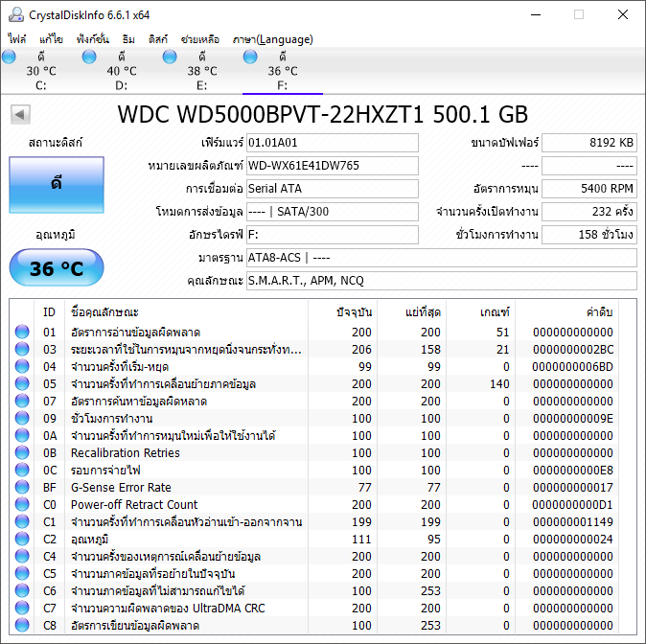Screen dimensions: 646x644
Task: Select the D: drive status orb
Action: [x=89, y=57]
